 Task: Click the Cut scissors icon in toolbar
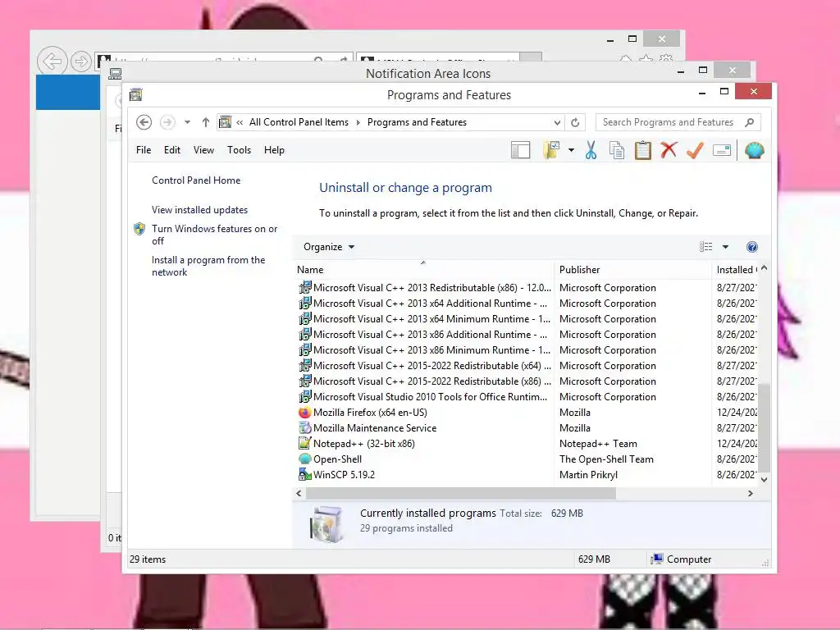pos(591,151)
